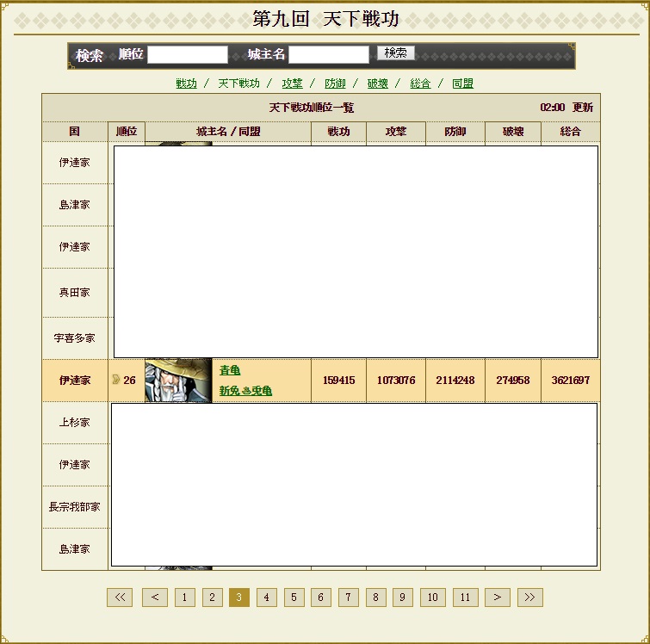
Task: Click the 総合 column header
Action: click(x=571, y=132)
